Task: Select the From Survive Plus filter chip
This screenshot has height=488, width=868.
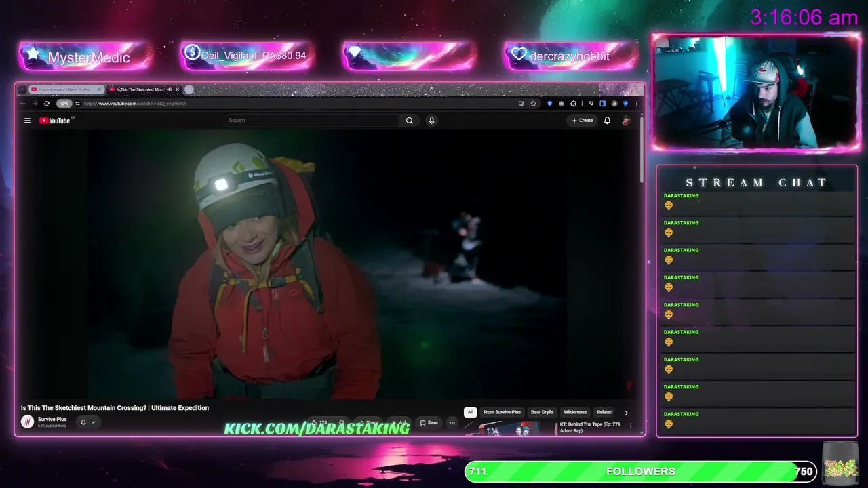Action: tap(502, 412)
